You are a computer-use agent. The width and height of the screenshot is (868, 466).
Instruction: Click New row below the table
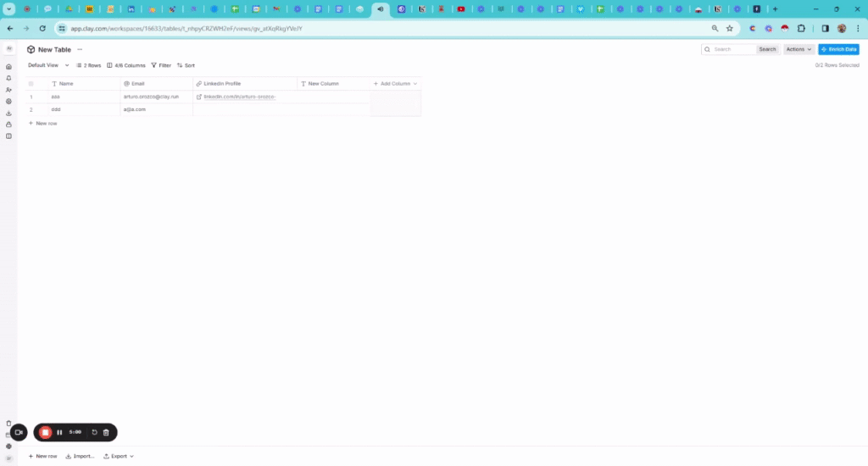42,124
